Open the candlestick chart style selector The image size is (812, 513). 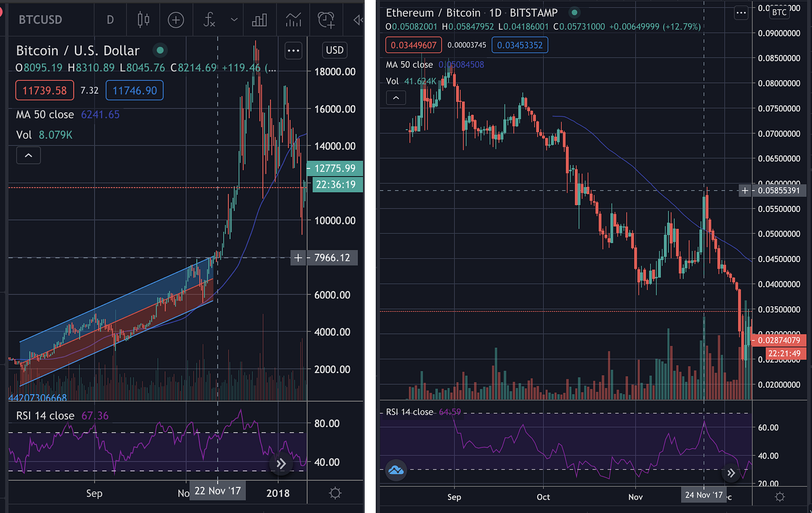[143, 20]
